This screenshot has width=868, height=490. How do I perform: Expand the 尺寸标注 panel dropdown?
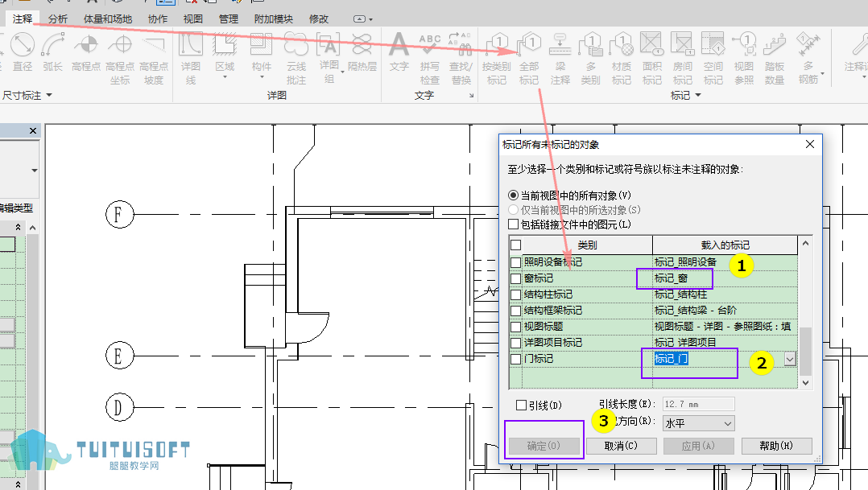coord(48,95)
